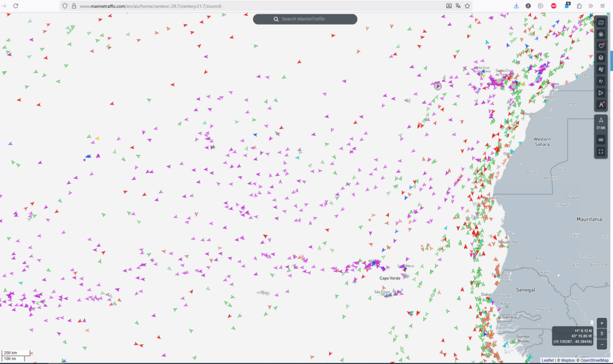This screenshot has height=364, width=613.
Task: Show the wind weather overlay icon
Action: 601,69
